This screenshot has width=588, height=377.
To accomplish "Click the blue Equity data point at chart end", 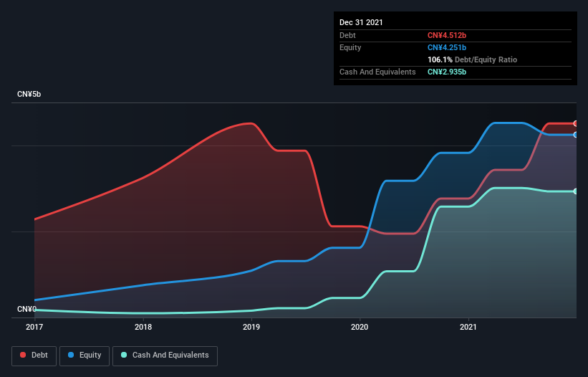I will [x=576, y=135].
